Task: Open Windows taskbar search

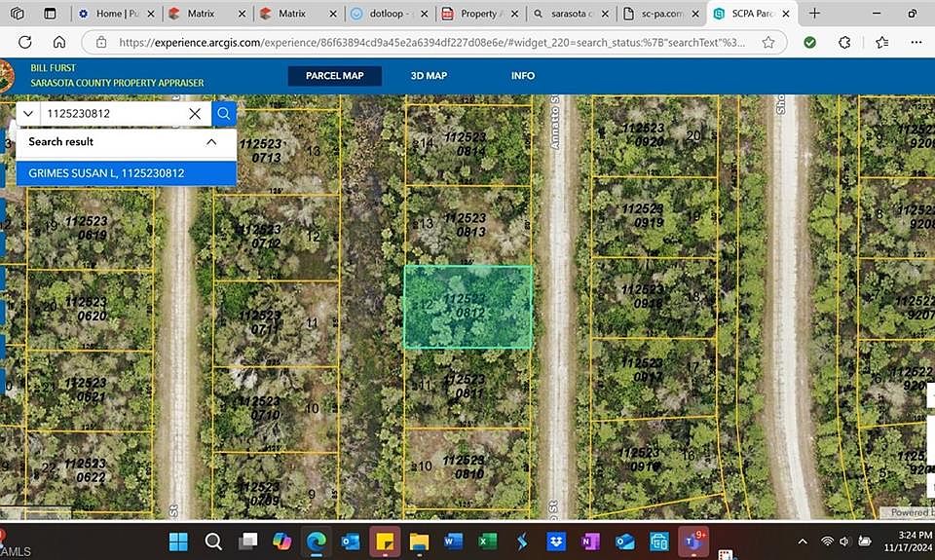Action: click(213, 541)
